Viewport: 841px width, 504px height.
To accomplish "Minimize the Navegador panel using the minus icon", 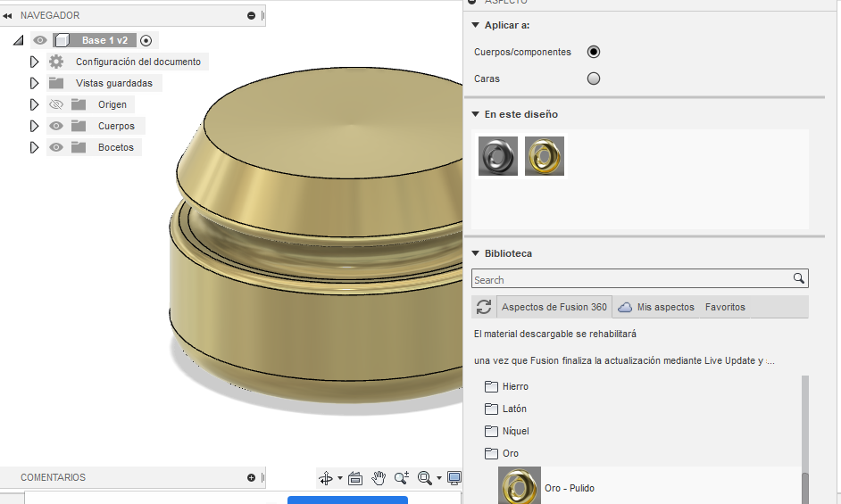I will tap(251, 15).
